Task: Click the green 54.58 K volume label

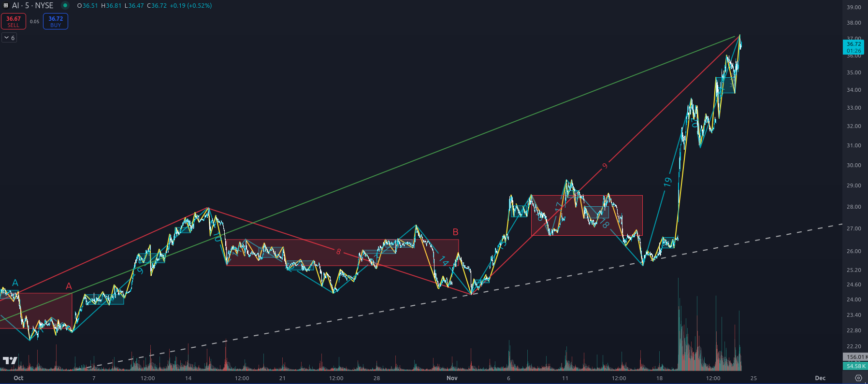Action: (x=855, y=366)
